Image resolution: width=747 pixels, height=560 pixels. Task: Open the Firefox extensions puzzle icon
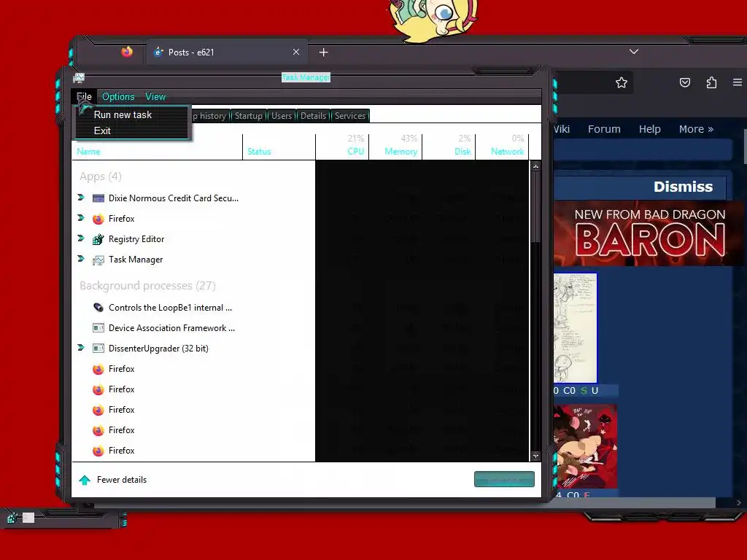(711, 83)
